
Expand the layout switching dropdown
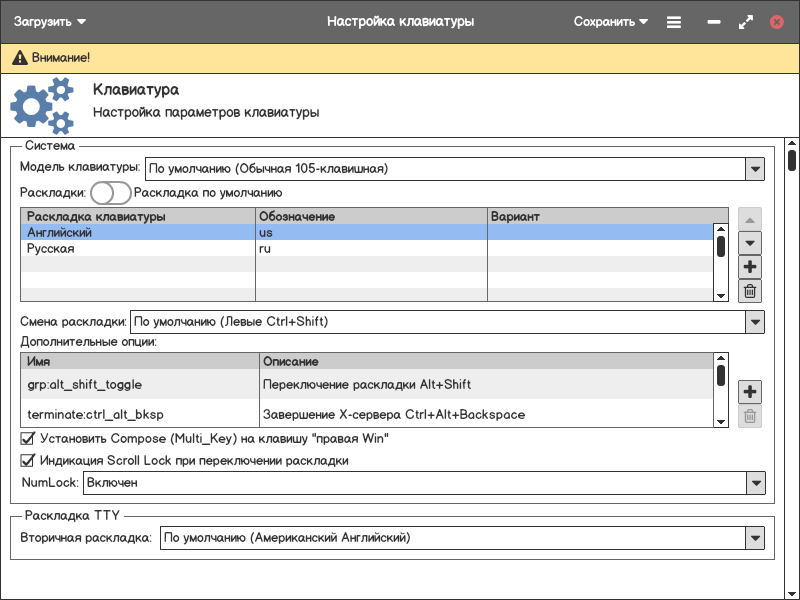coord(755,322)
